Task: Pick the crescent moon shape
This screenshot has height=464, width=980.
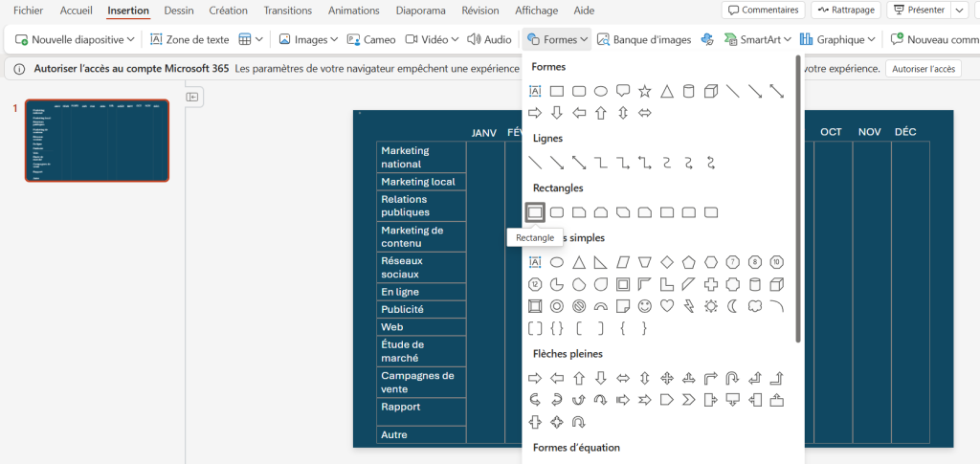Action: click(732, 306)
